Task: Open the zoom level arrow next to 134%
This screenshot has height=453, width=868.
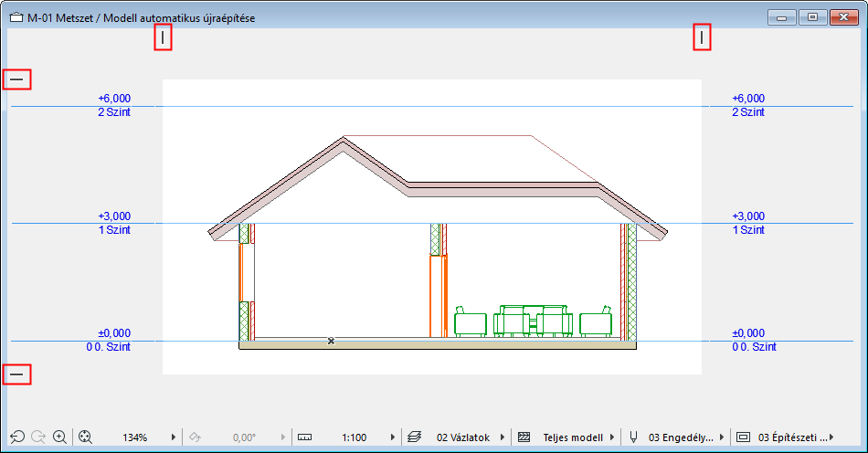Action: point(174,437)
